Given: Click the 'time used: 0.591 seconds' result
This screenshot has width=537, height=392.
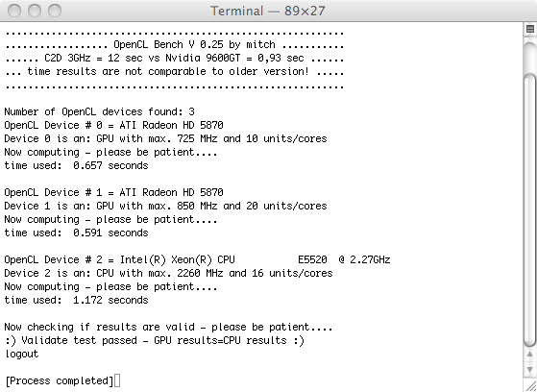Looking at the screenshot, I should point(76,233).
